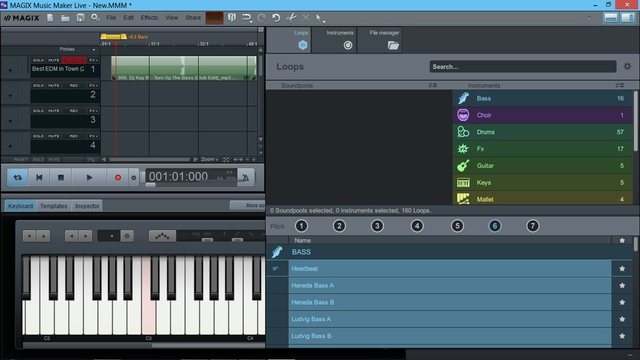Select pitch number 6
Image resolution: width=640 pixels, height=360 pixels.
(495, 226)
